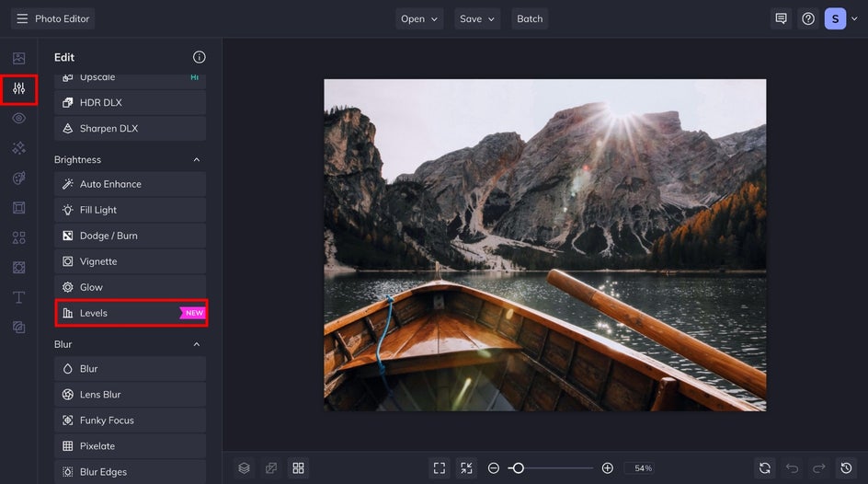The height and width of the screenshot is (484, 868).
Task: Click the shrink to actual size icon
Action: pyautogui.click(x=467, y=468)
